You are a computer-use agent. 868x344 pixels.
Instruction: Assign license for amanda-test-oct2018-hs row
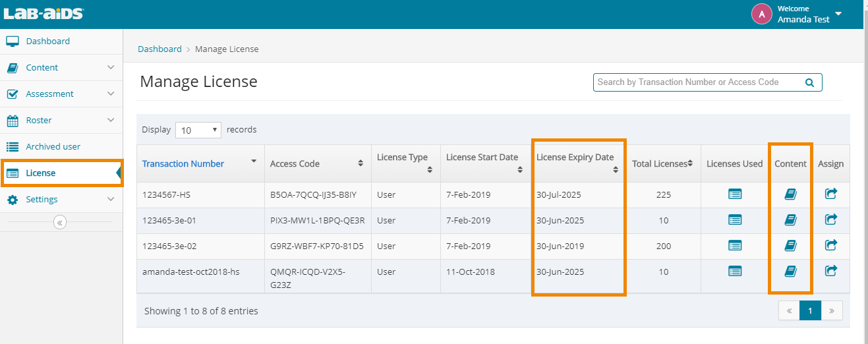(x=830, y=271)
